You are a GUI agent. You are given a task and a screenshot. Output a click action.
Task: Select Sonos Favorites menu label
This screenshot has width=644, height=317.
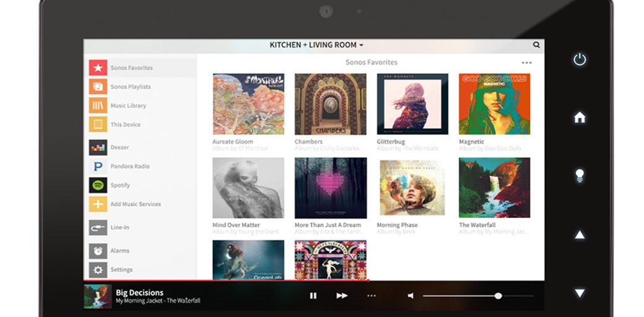tap(131, 67)
